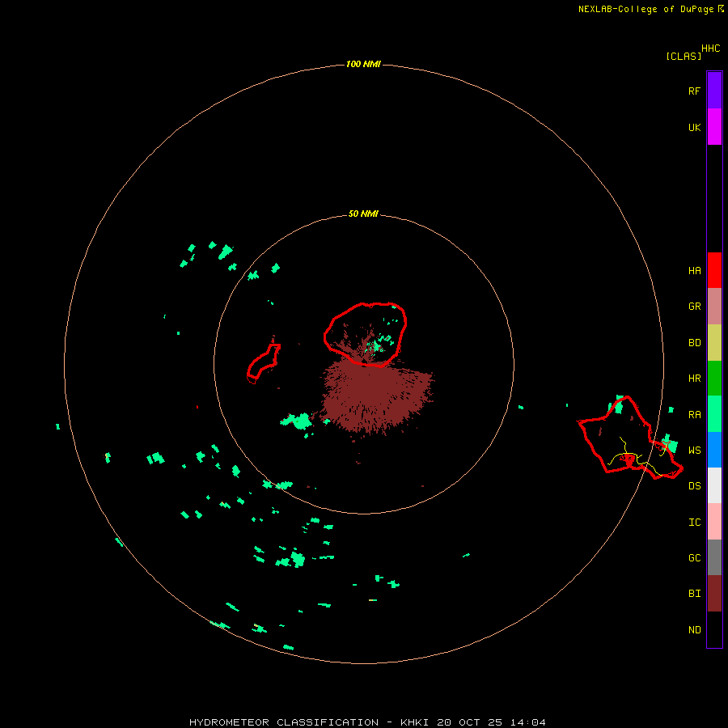Click the KHKI station identifier
Screen dimensions: 728x728
pos(416,722)
